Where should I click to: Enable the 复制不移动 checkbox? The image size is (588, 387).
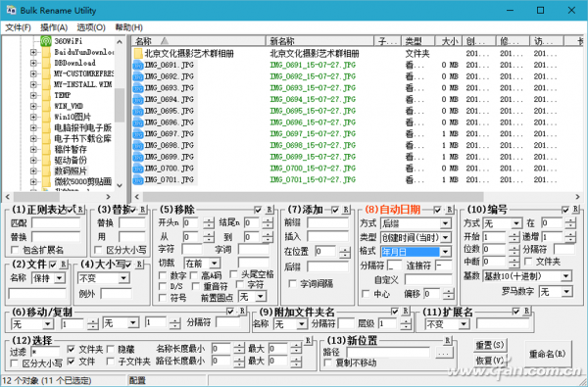[328, 363]
